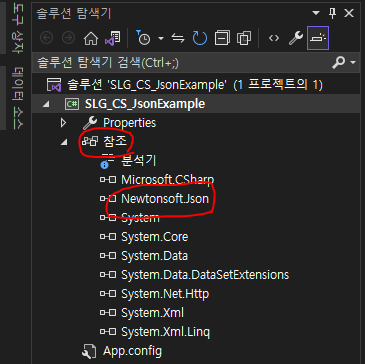This screenshot has width=365, height=364.
Task: Click the Newtonsoft.Json reference icon
Action: point(108,199)
